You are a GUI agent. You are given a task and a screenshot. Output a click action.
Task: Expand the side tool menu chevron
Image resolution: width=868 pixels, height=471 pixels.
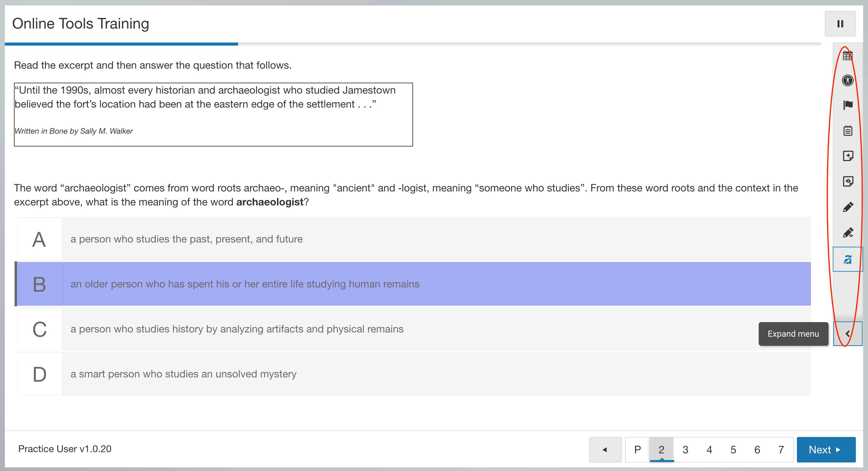click(x=847, y=333)
